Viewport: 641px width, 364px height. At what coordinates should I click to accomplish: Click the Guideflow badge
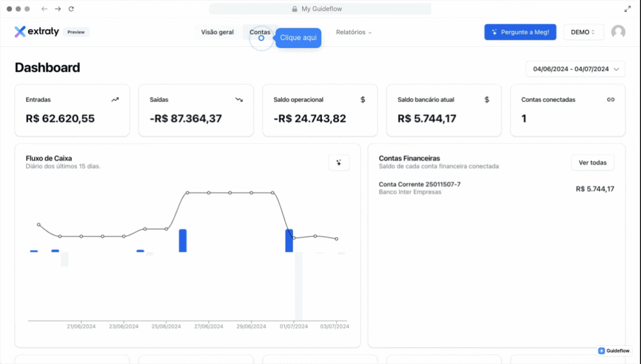click(615, 351)
